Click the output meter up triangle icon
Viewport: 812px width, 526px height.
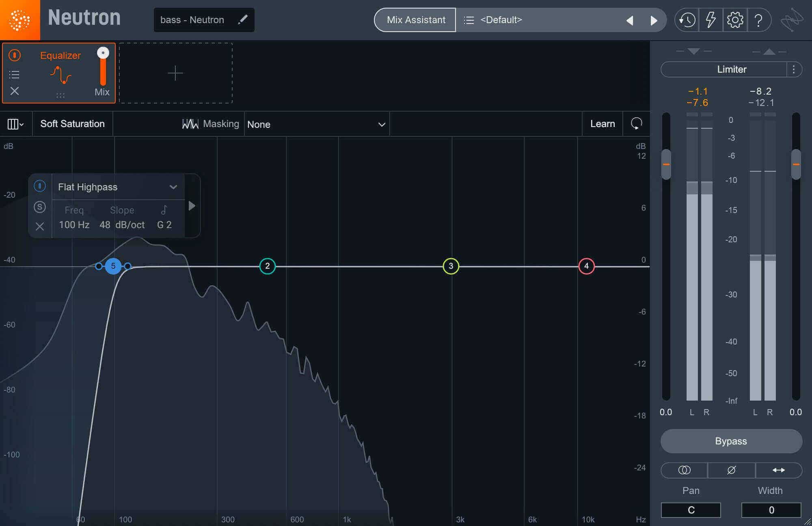pos(769,52)
